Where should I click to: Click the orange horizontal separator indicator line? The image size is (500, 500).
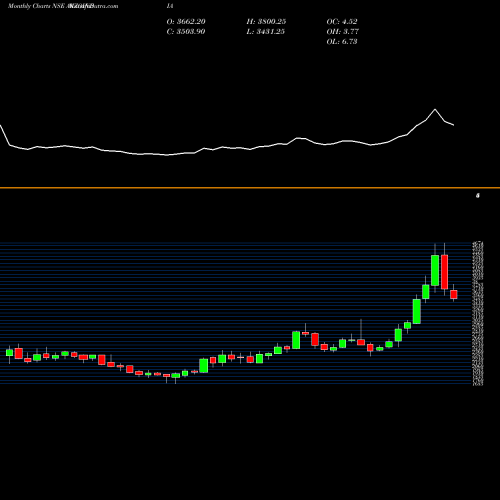click(x=250, y=188)
